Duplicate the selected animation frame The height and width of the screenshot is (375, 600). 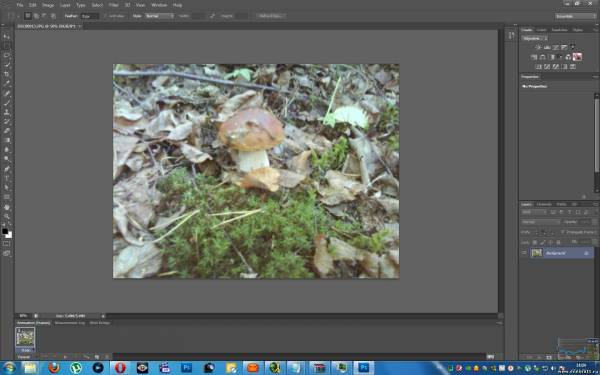pyautogui.click(x=97, y=357)
